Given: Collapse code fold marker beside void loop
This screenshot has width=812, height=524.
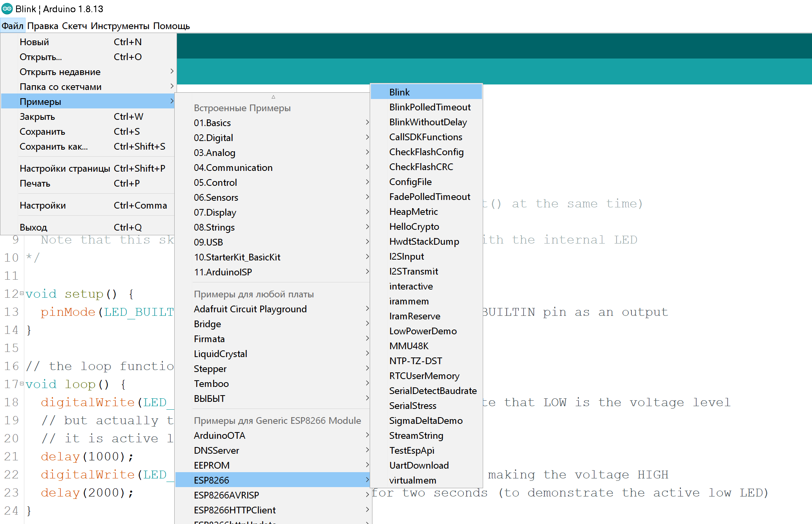Looking at the screenshot, I should 22,383.
